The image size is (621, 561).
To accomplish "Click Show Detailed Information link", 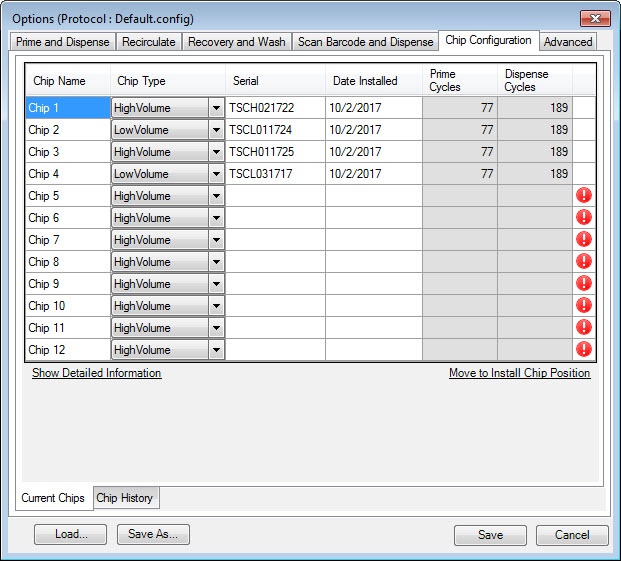I will coord(96,373).
